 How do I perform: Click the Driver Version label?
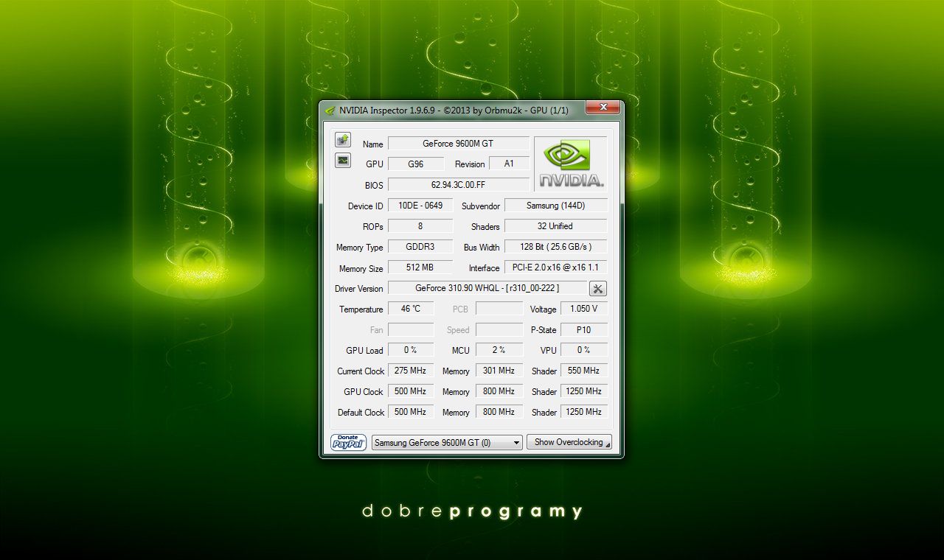[359, 289]
